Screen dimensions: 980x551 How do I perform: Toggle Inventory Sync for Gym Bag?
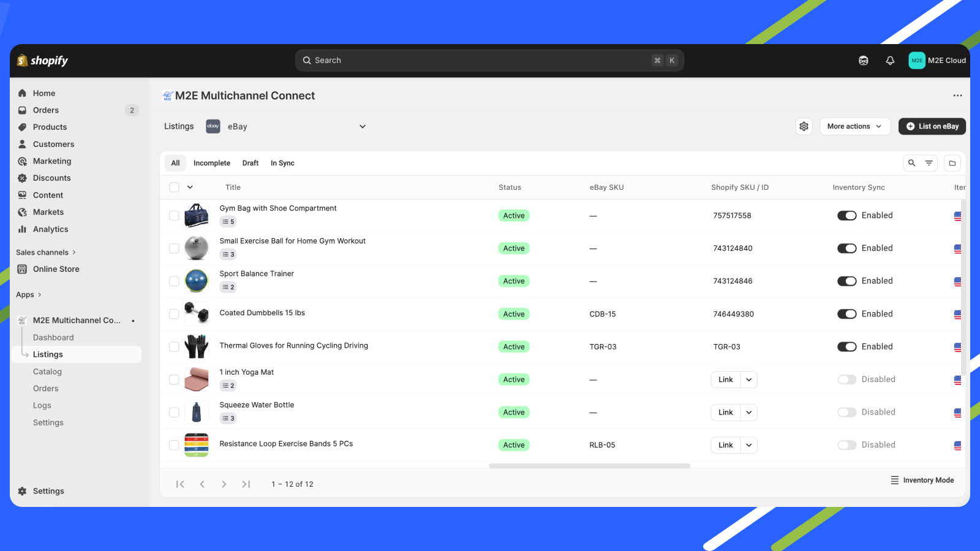point(847,216)
